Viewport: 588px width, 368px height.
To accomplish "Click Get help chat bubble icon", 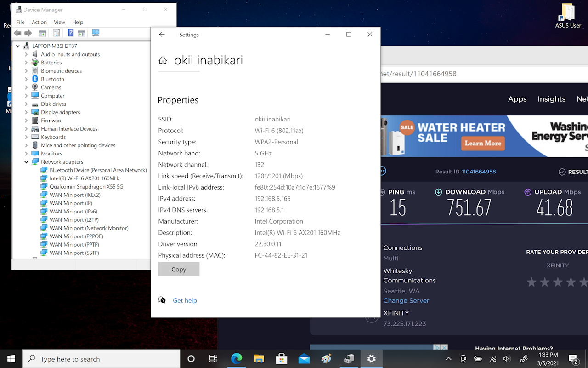I will tap(162, 300).
